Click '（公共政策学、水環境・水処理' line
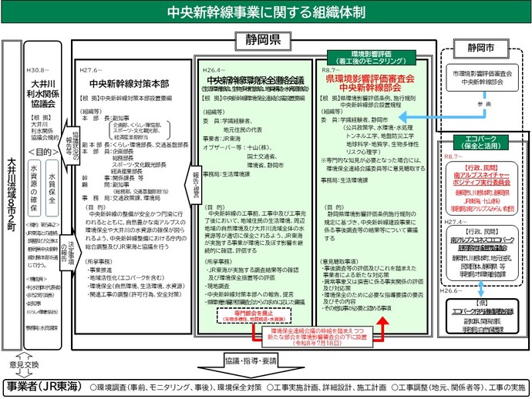 point(378,128)
